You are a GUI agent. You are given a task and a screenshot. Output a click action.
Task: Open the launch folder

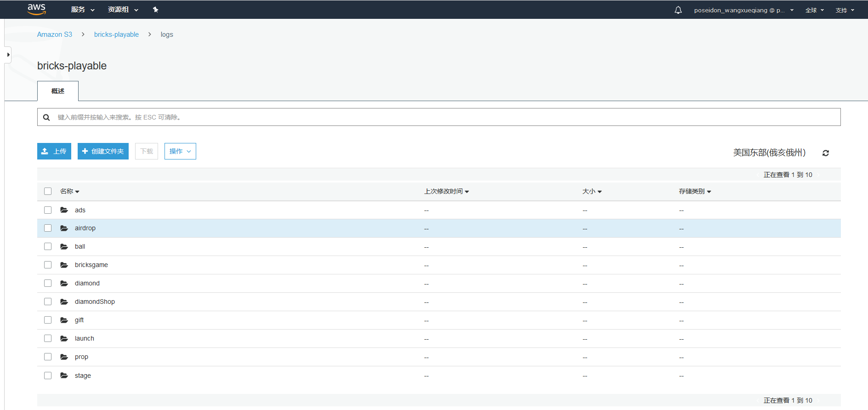click(85, 338)
